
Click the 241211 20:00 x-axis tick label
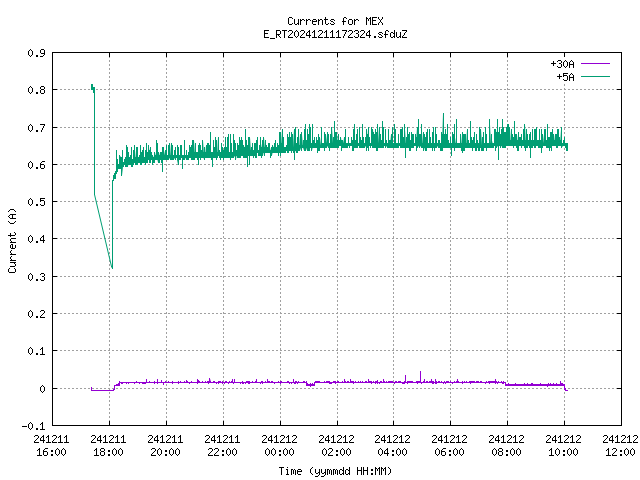165,446
